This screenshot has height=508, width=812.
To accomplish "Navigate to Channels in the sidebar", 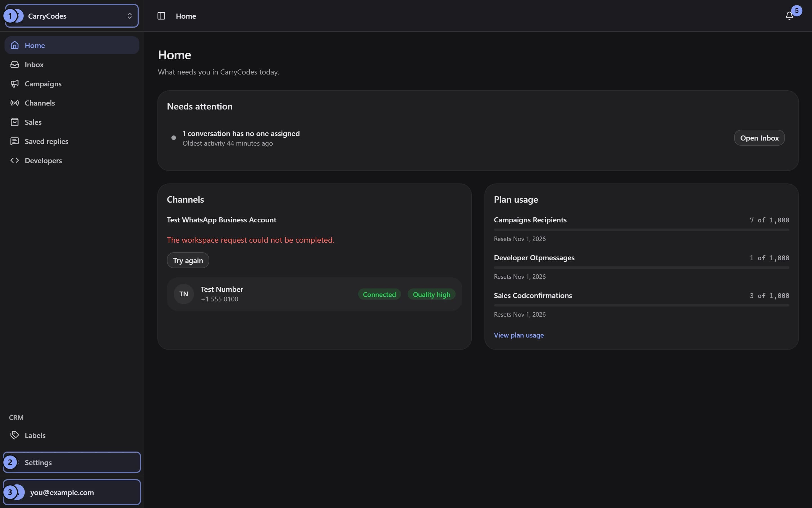I will tap(72, 102).
